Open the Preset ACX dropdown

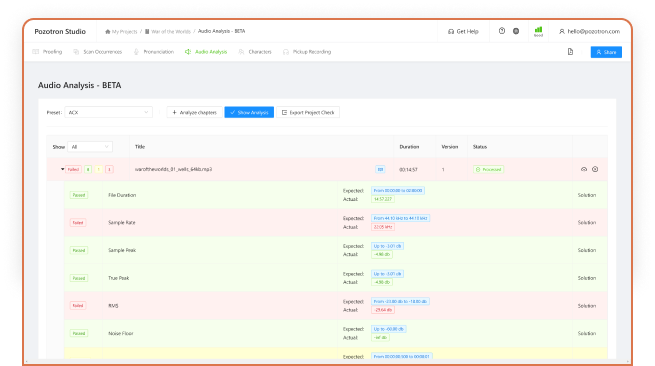[x=109, y=112]
